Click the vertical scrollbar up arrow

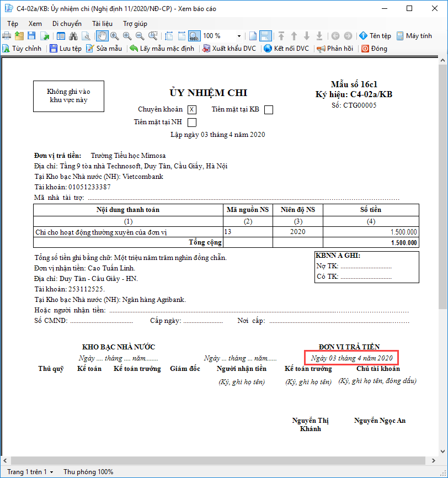[x=442, y=61]
